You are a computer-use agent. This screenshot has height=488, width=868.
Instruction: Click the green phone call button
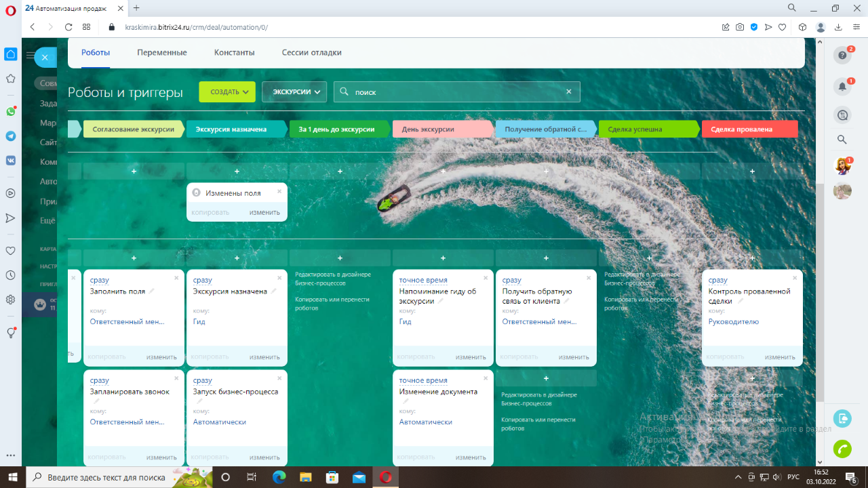pyautogui.click(x=842, y=449)
